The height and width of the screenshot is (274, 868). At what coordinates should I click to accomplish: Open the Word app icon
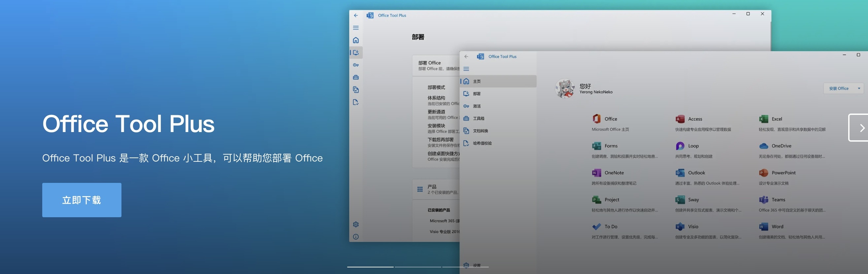(x=764, y=226)
